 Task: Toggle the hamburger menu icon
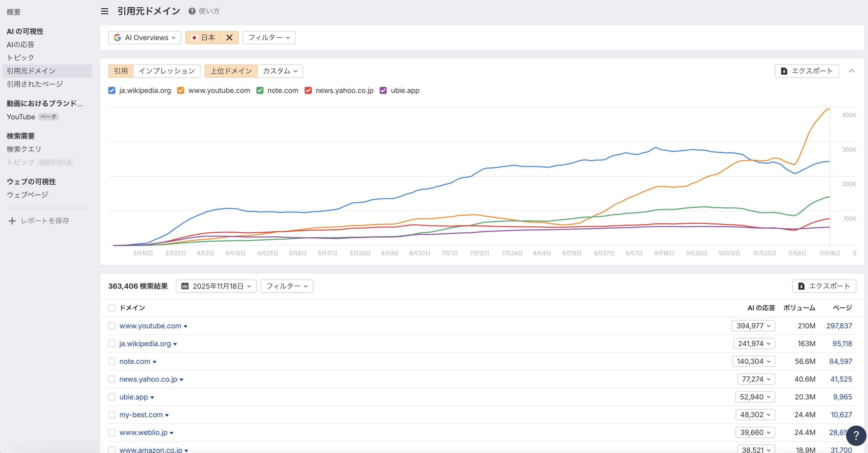pos(104,11)
